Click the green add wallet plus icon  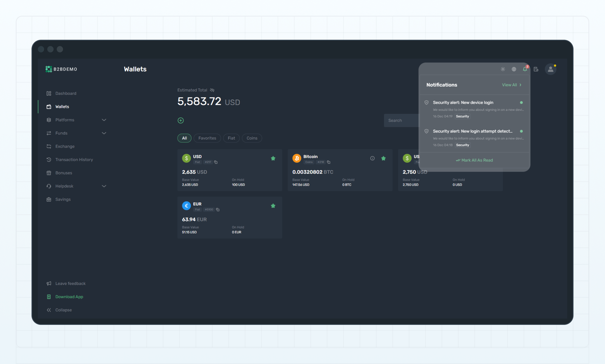click(x=181, y=121)
